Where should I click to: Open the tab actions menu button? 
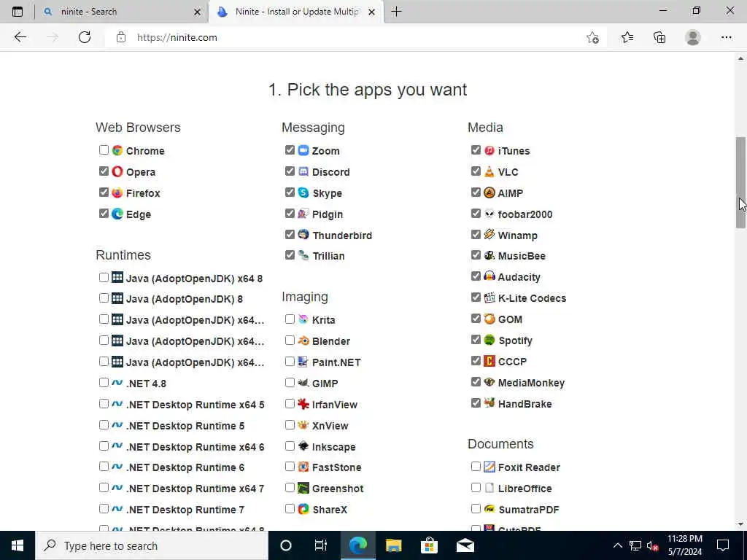(18, 12)
